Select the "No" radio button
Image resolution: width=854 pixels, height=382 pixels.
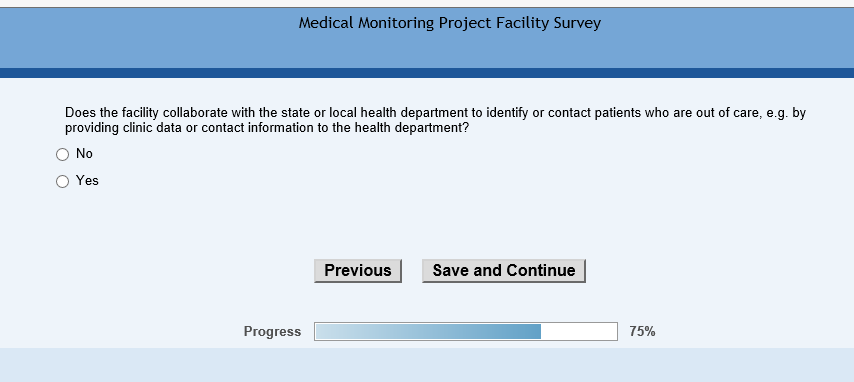tap(63, 155)
